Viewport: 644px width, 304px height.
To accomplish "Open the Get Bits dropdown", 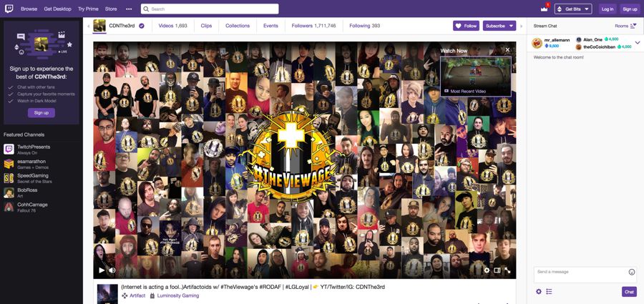I will click(573, 9).
